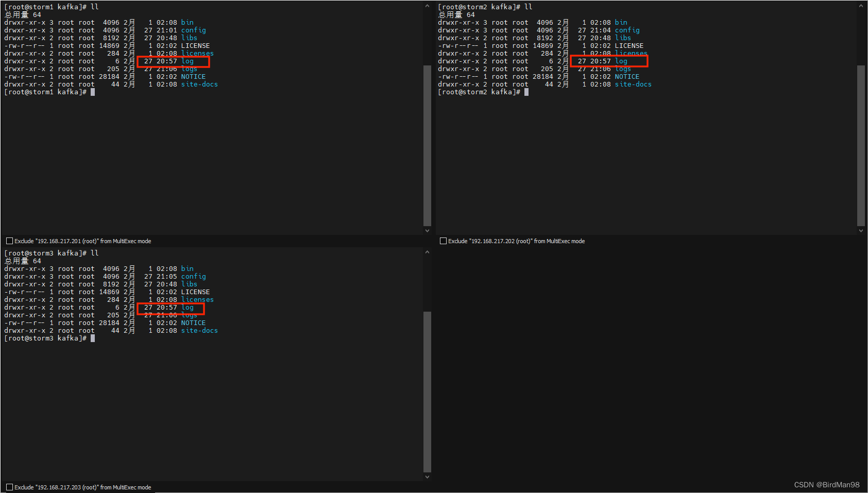Click '[root@storm1 kafka]# ll' command line
The image size is (868, 493).
pyautogui.click(x=52, y=7)
